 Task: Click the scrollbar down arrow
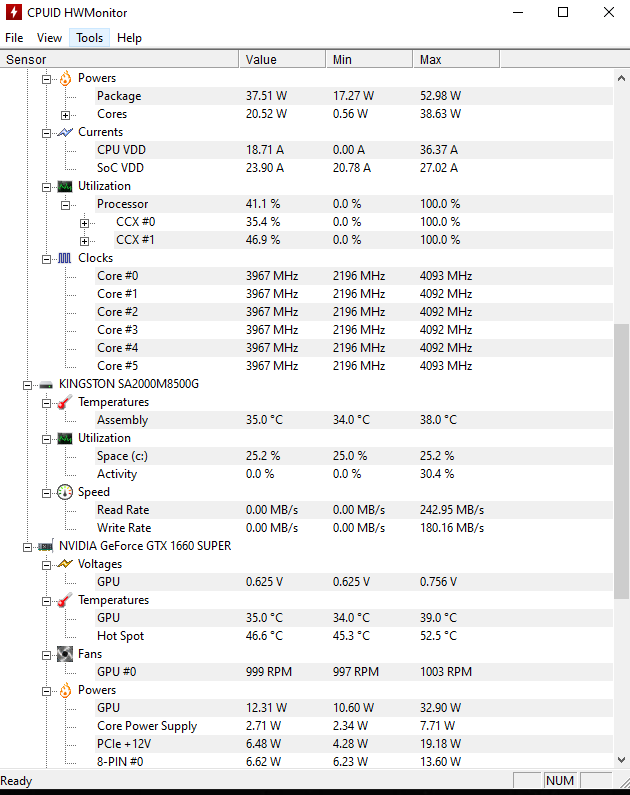621,760
